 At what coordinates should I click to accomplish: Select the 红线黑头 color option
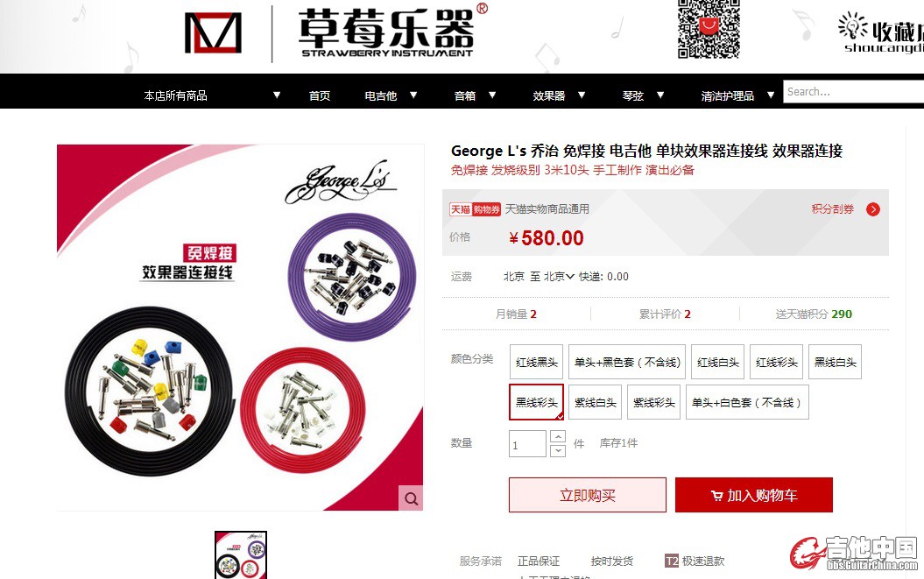point(536,362)
